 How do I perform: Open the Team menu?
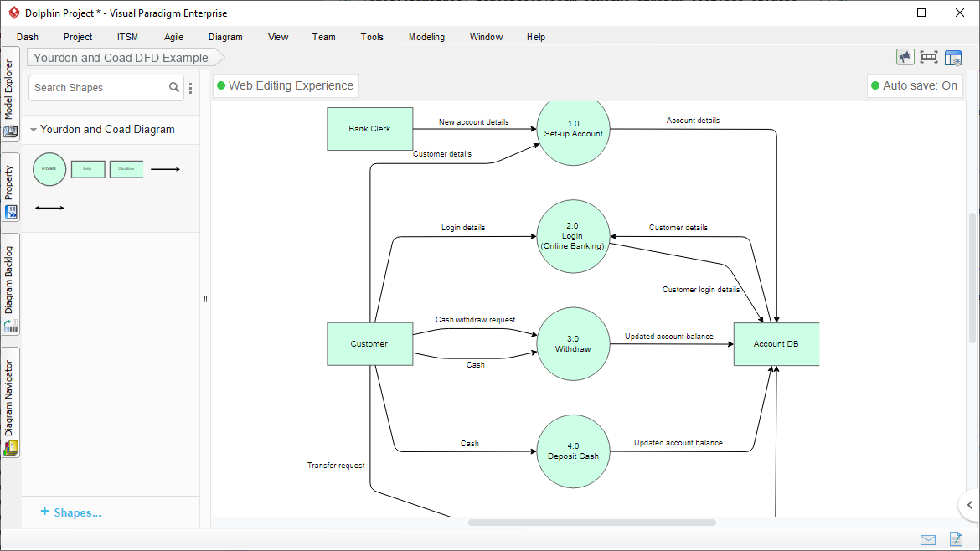[324, 37]
